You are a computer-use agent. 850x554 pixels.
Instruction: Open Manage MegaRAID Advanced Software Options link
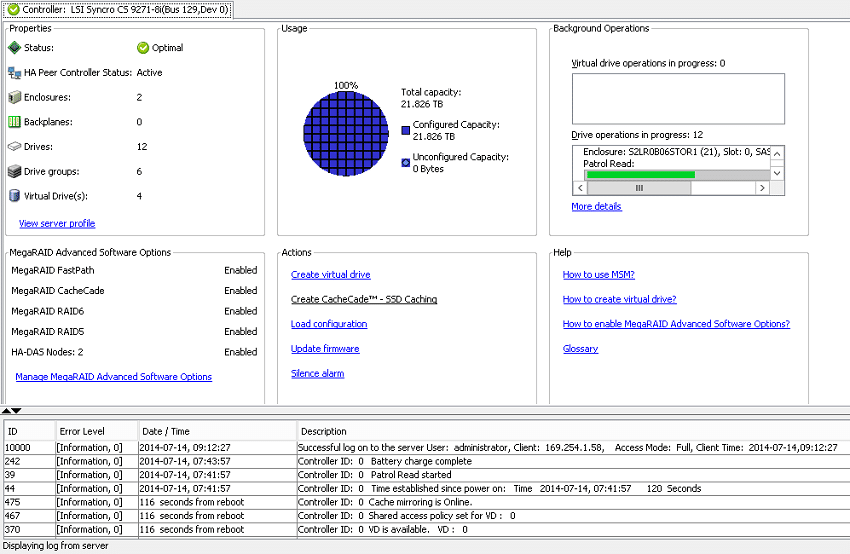(113, 377)
